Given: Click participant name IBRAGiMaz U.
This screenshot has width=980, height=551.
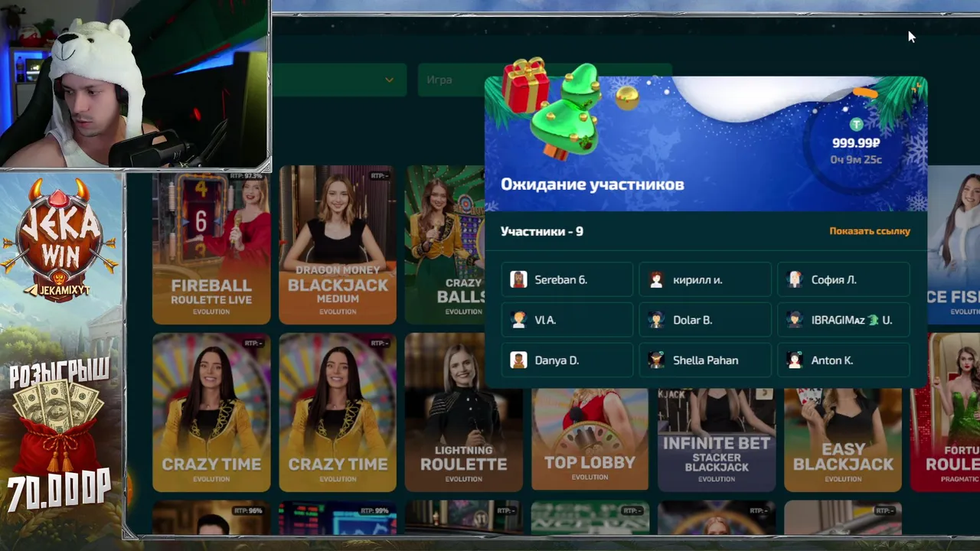Looking at the screenshot, I should (851, 320).
